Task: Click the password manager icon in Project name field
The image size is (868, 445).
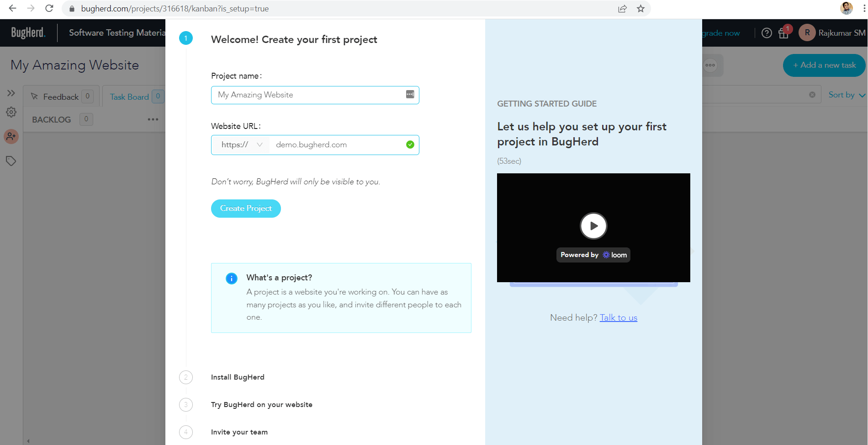Action: (410, 94)
